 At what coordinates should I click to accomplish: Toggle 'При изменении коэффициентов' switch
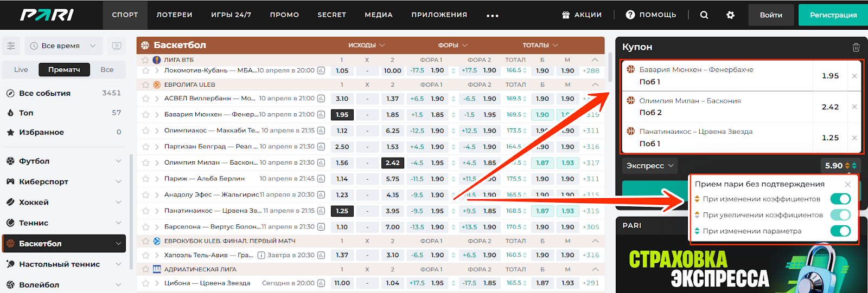[x=840, y=199]
